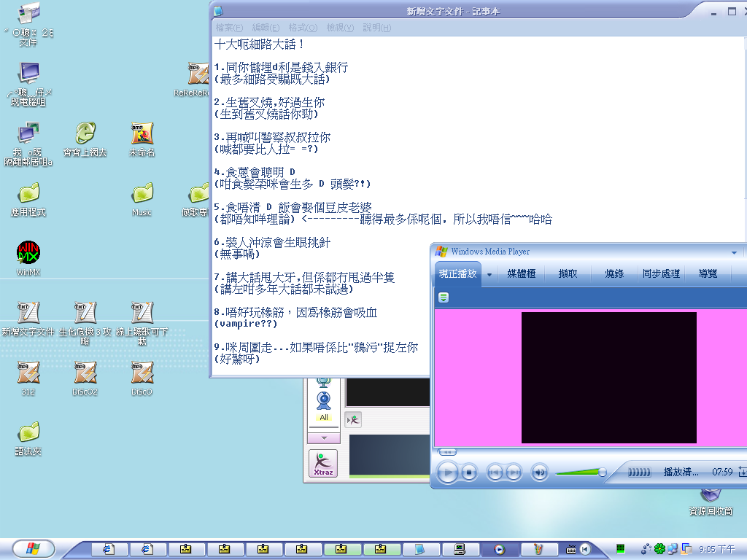Switch to the 導覽 tab

[x=708, y=274]
